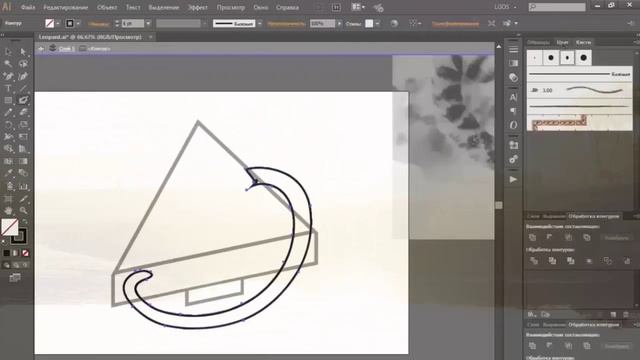Select the Direct Selection tool
Image resolution: width=640 pixels, height=360 pixels.
[23, 52]
